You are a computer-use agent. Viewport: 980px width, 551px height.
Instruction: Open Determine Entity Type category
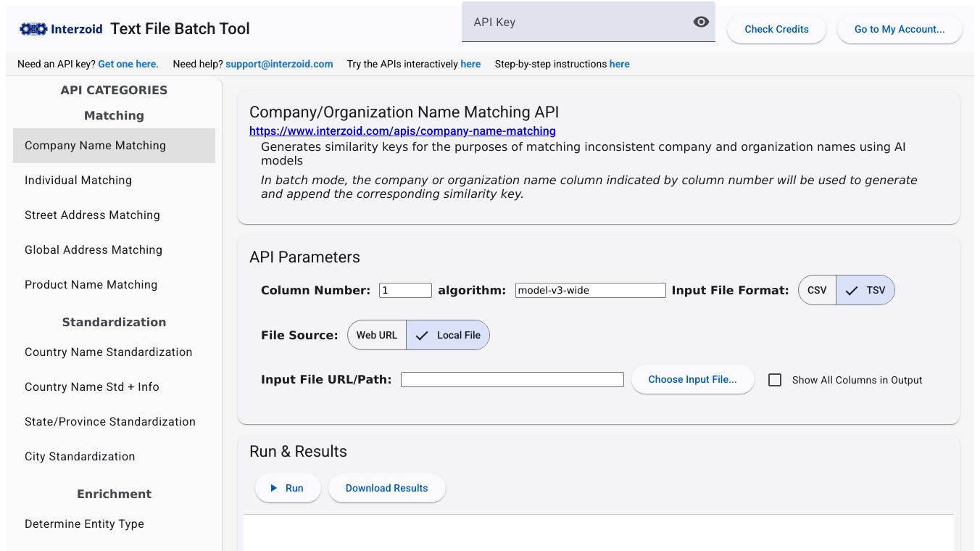84,524
